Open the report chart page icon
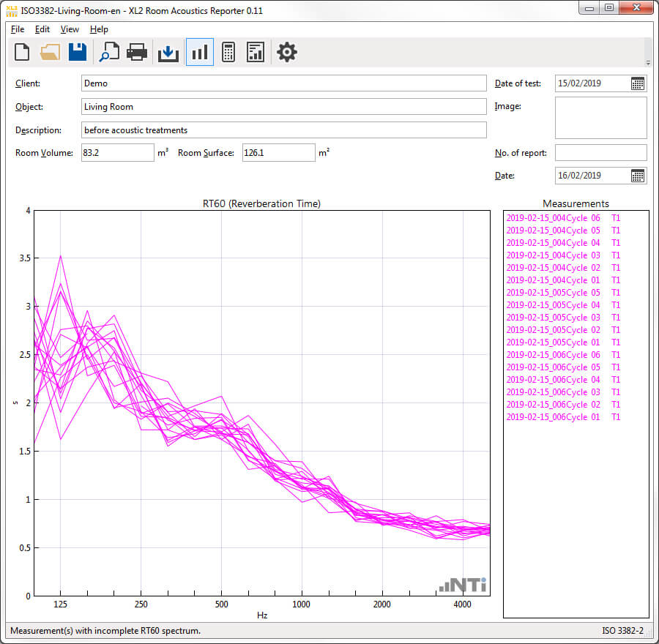 pos(256,52)
